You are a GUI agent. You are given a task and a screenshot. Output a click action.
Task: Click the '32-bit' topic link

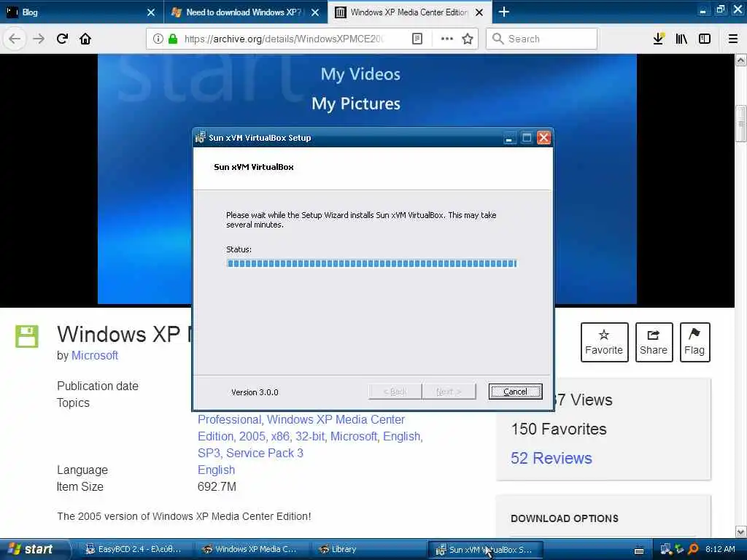click(x=311, y=436)
